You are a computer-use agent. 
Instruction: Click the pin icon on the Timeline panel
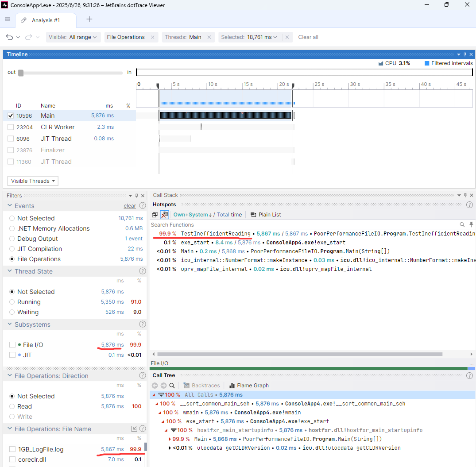pos(464,54)
